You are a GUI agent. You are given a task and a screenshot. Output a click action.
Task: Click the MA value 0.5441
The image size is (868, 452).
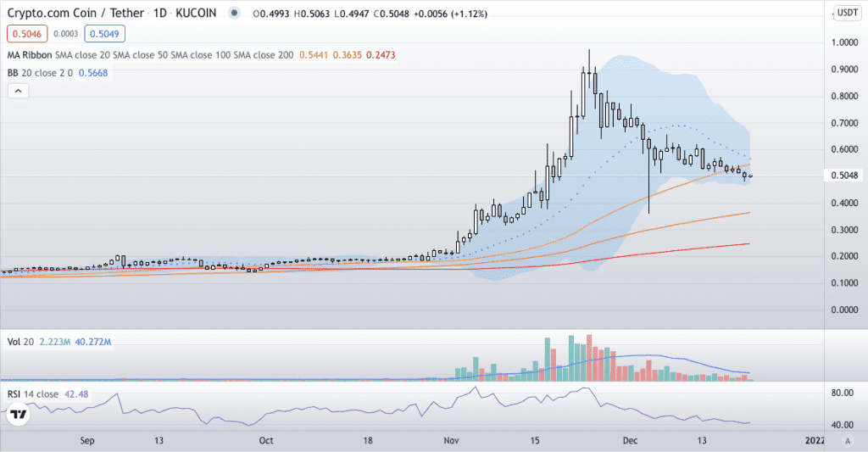point(314,55)
